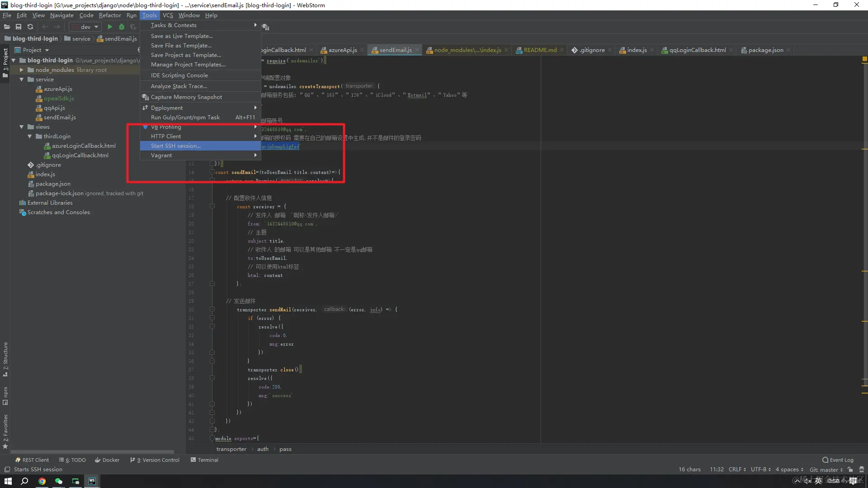868x488 pixels.
Task: Open the Terminal tool window
Action: [x=207, y=460]
